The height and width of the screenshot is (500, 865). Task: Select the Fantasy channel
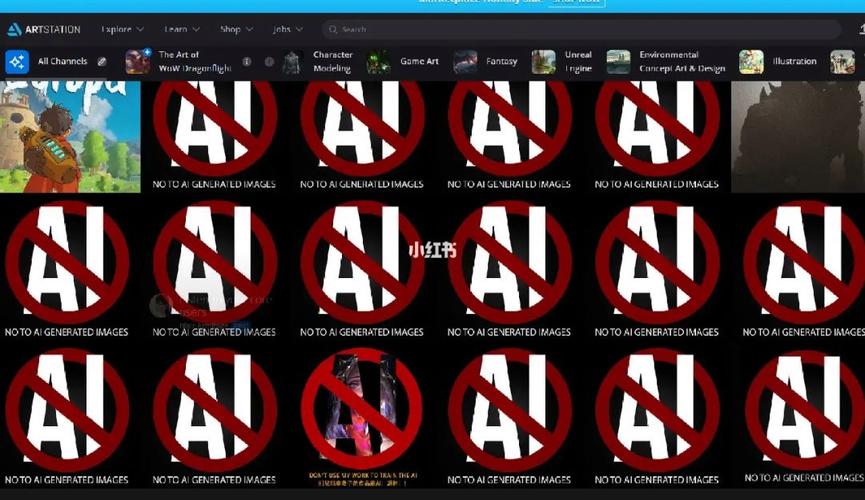[x=485, y=61]
